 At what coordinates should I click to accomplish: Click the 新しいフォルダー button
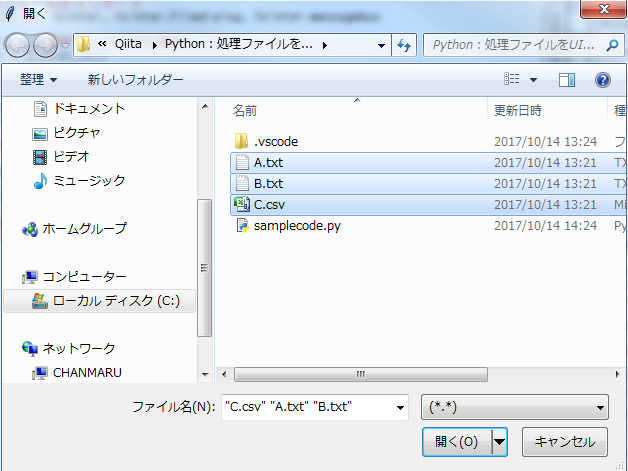click(135, 79)
